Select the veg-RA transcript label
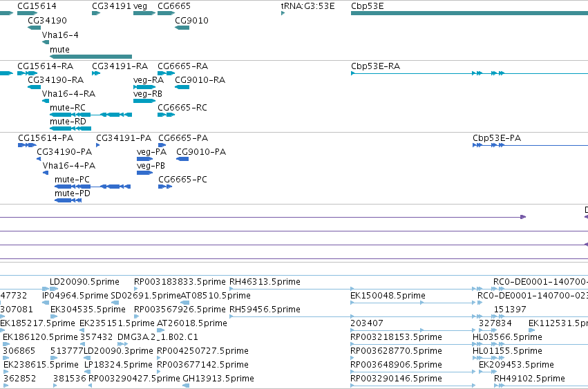 149,80
